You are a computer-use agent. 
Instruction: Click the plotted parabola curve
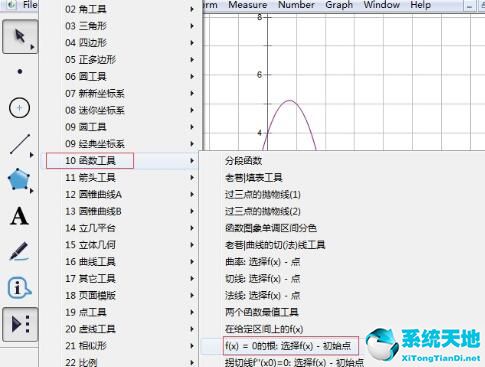click(x=290, y=101)
